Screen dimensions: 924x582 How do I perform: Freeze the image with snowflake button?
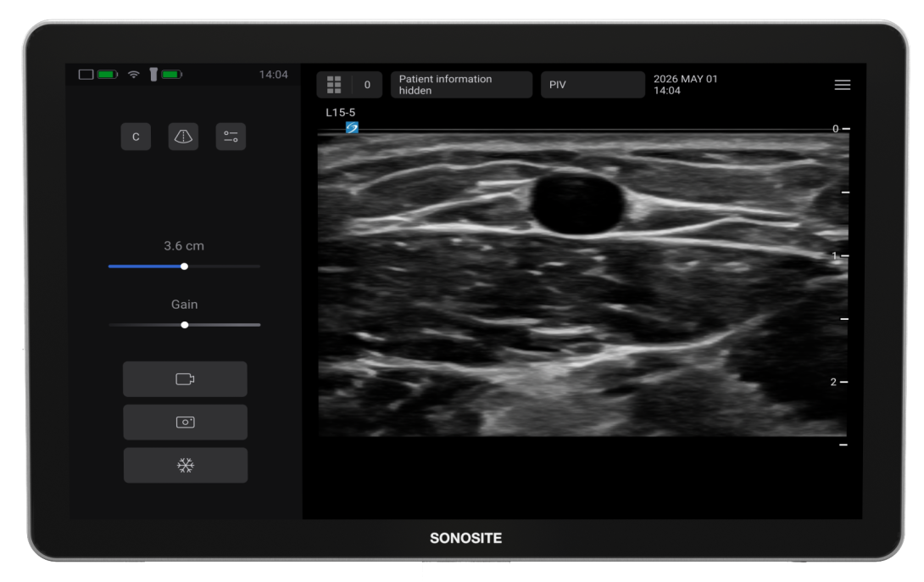tap(185, 465)
